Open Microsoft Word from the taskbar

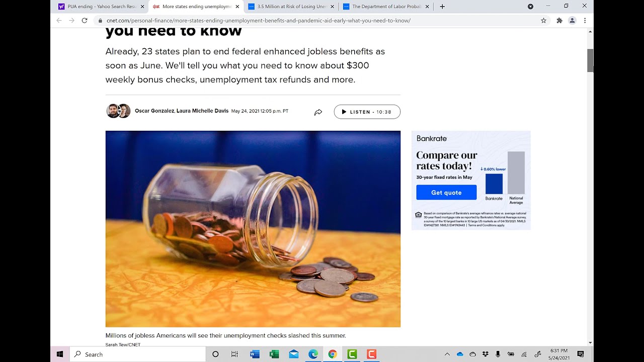point(255,354)
